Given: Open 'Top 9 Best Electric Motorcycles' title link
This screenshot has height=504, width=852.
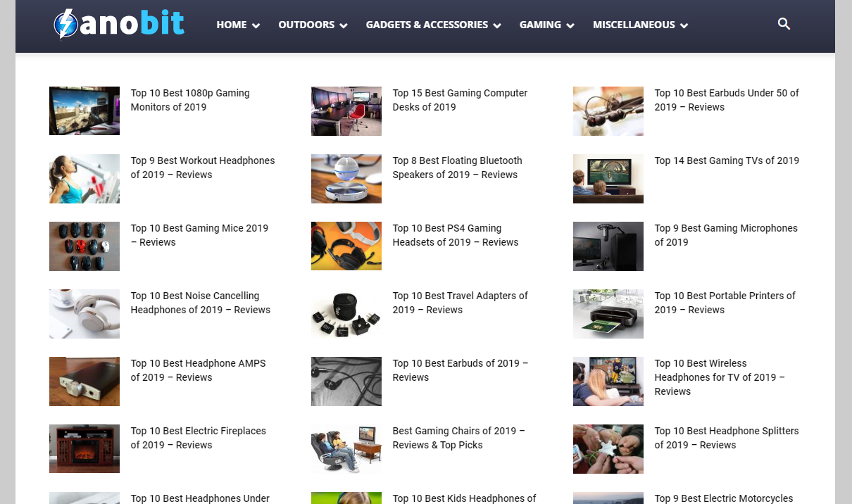Looking at the screenshot, I should tap(724, 498).
